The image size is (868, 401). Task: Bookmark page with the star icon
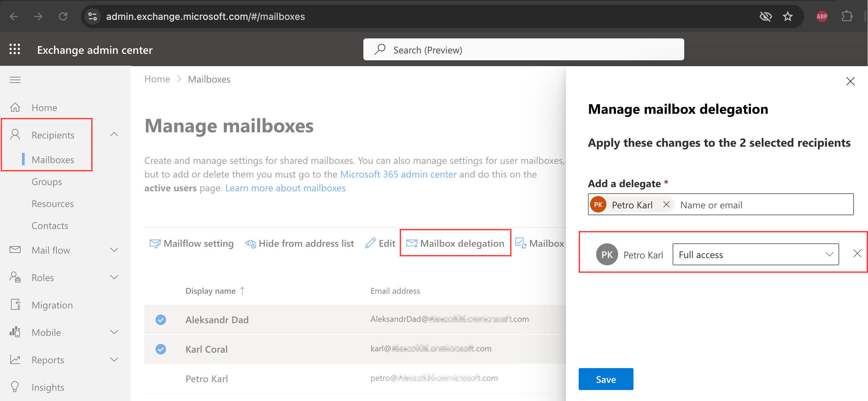[788, 16]
